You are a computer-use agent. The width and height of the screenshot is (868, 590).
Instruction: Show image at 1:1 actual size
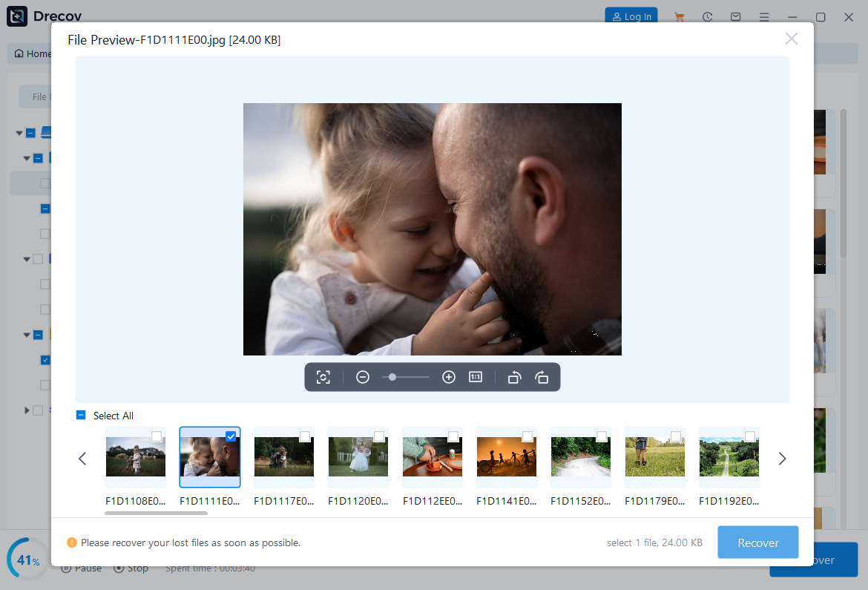coord(476,377)
